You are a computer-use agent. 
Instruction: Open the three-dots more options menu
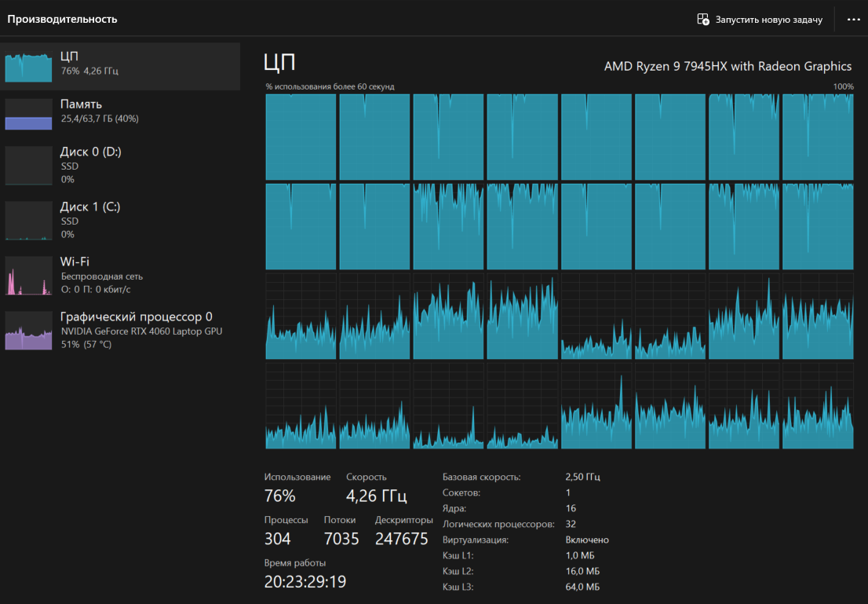point(853,20)
